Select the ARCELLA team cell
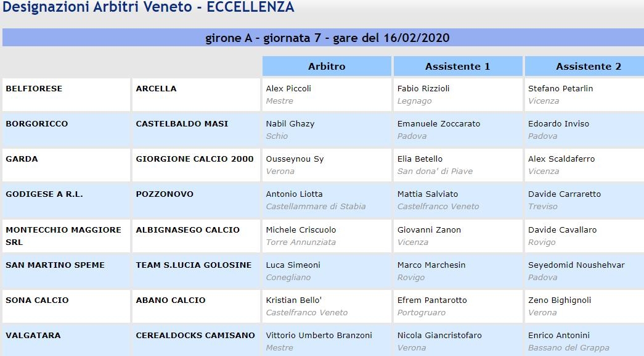644x356 pixels. [197, 94]
